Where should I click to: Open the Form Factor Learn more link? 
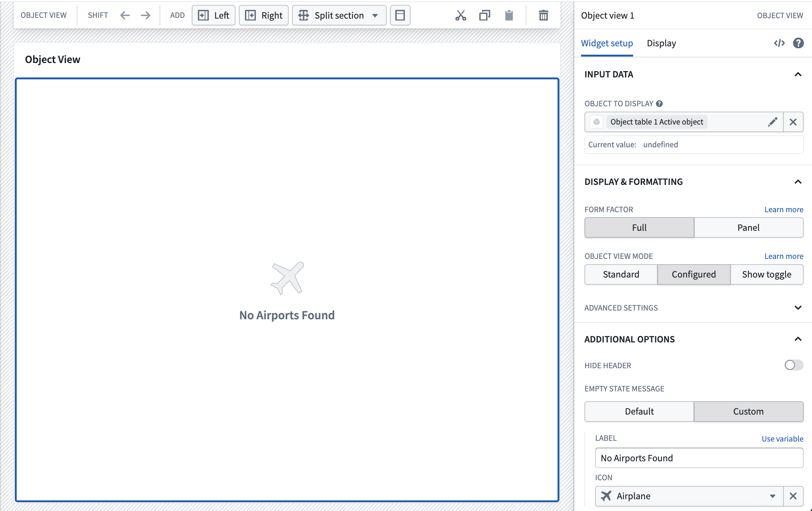[784, 210]
